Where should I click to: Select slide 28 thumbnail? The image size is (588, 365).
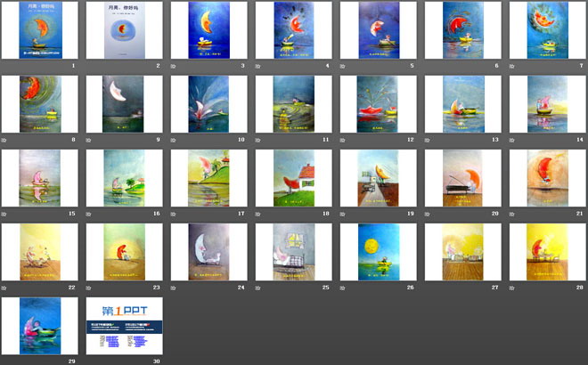click(x=548, y=252)
